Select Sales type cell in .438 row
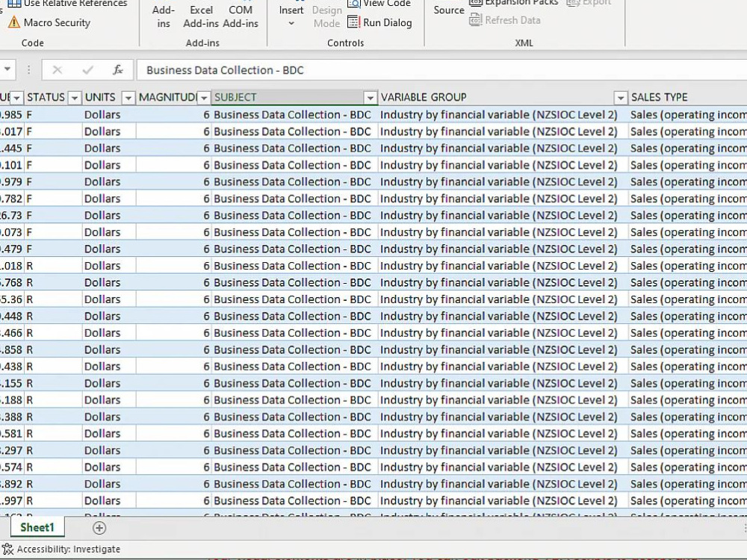The height and width of the screenshot is (560, 747). 688,366
